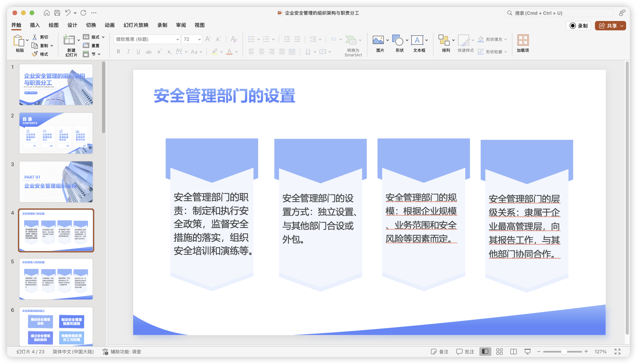
Task: Open the Insert (插入) tab
Action: (35, 25)
